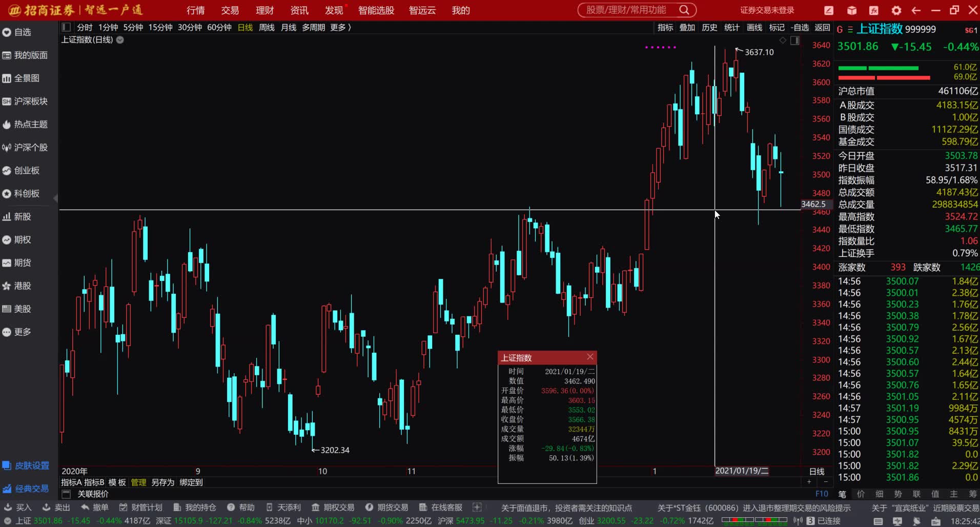Open 新股 new stocks section

[17, 217]
